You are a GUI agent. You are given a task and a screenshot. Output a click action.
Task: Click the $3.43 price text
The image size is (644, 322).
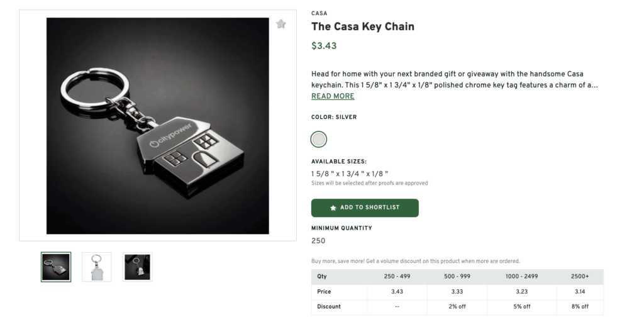[325, 46]
